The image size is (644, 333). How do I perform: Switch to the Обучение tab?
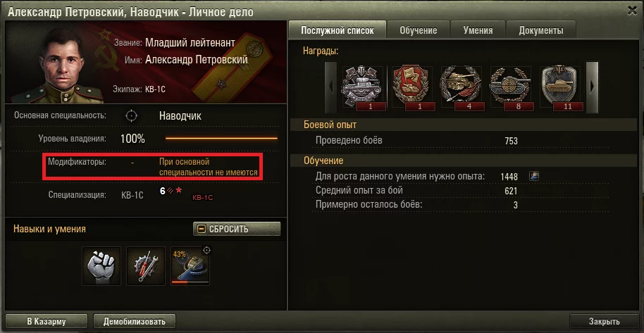pos(418,30)
